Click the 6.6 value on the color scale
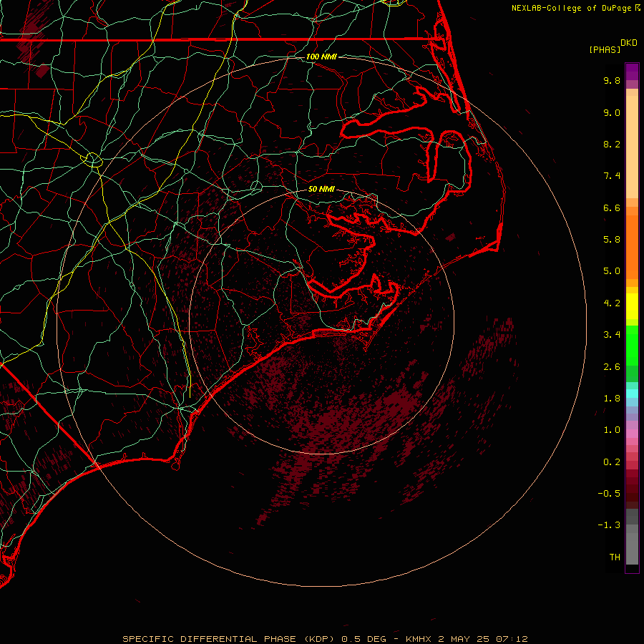 click(612, 208)
